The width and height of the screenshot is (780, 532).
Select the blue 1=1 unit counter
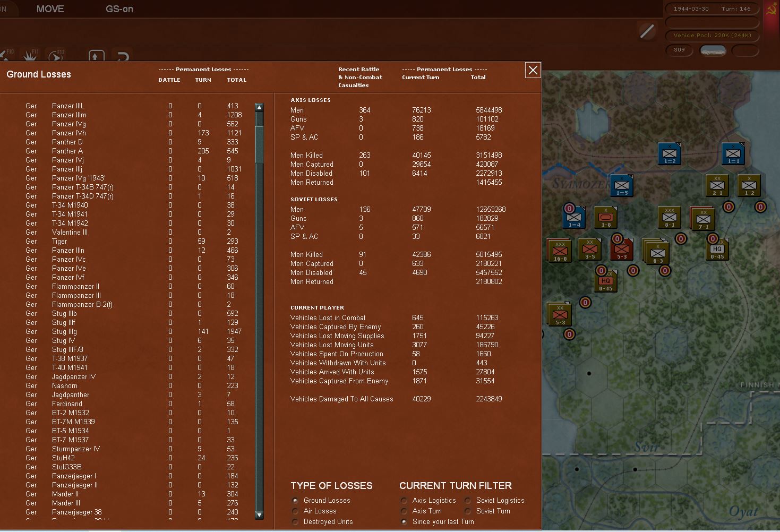pyautogui.click(x=733, y=154)
